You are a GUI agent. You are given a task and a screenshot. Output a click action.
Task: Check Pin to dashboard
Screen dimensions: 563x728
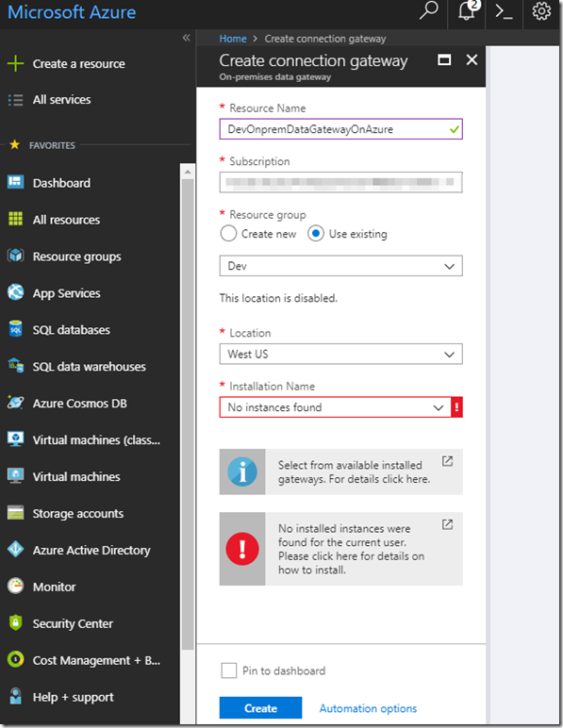click(229, 670)
